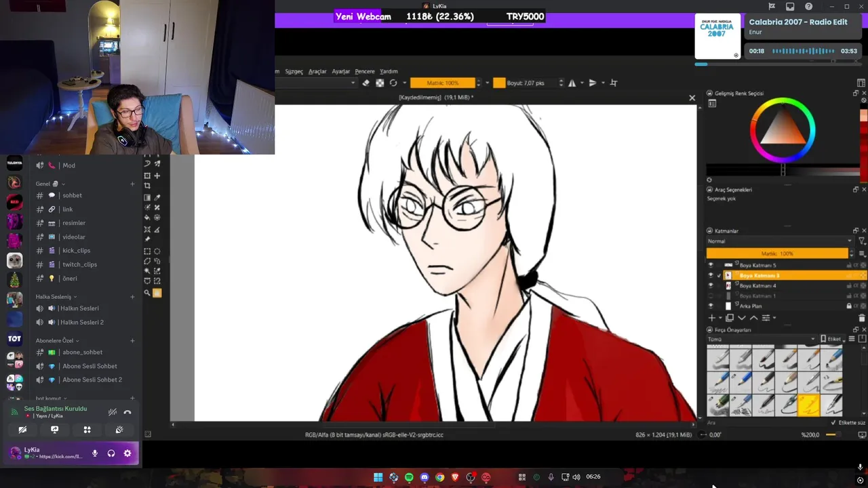Viewport: 868px width, 488px height.
Task: Open Discord screen share button
Action: tap(54, 430)
